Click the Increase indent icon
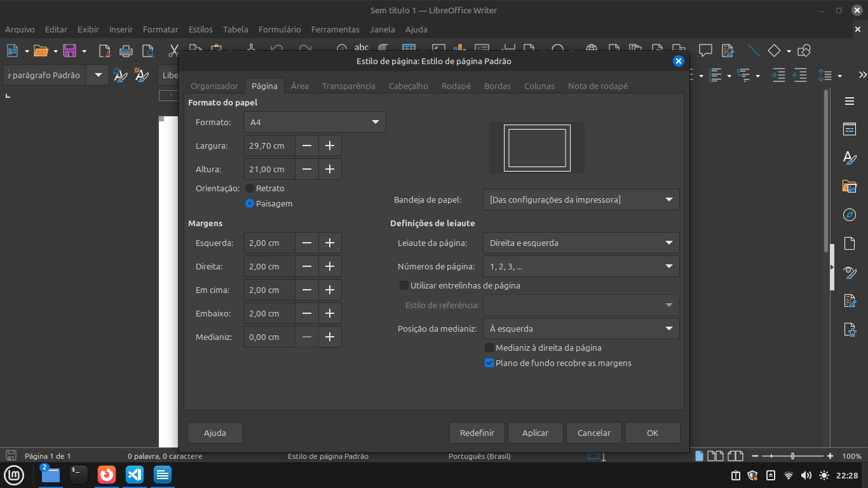 [x=778, y=75]
